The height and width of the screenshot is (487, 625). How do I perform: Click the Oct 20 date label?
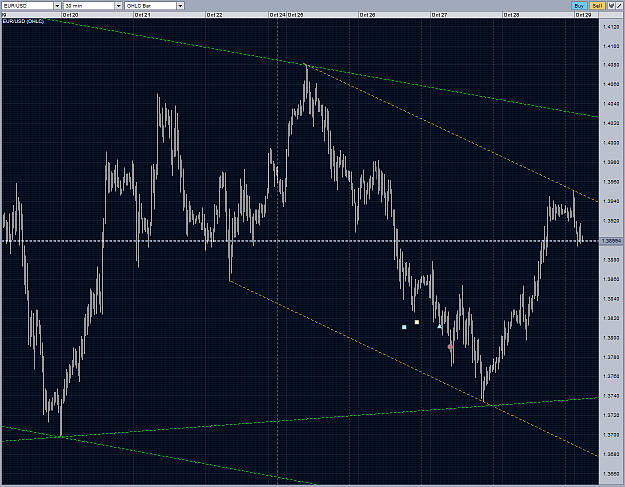[70, 15]
